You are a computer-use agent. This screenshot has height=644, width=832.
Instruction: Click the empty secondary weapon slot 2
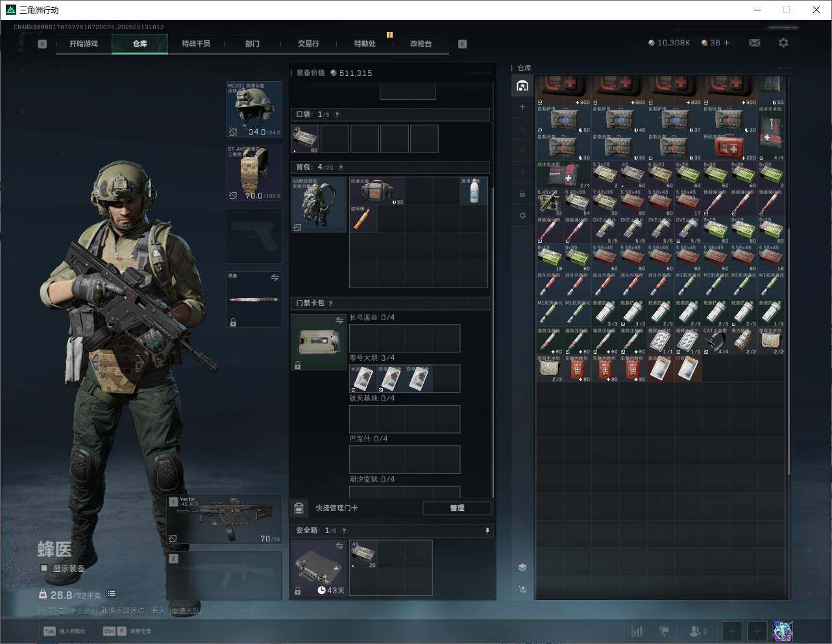[225, 575]
